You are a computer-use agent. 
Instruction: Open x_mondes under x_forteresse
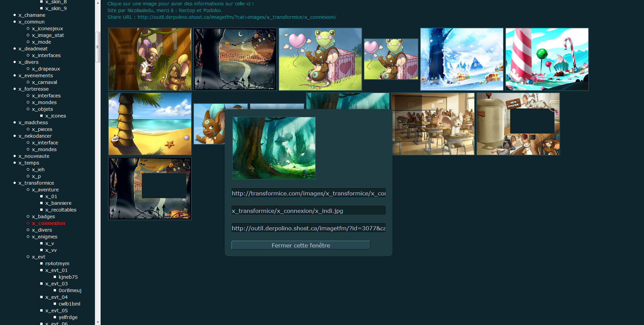click(x=44, y=102)
